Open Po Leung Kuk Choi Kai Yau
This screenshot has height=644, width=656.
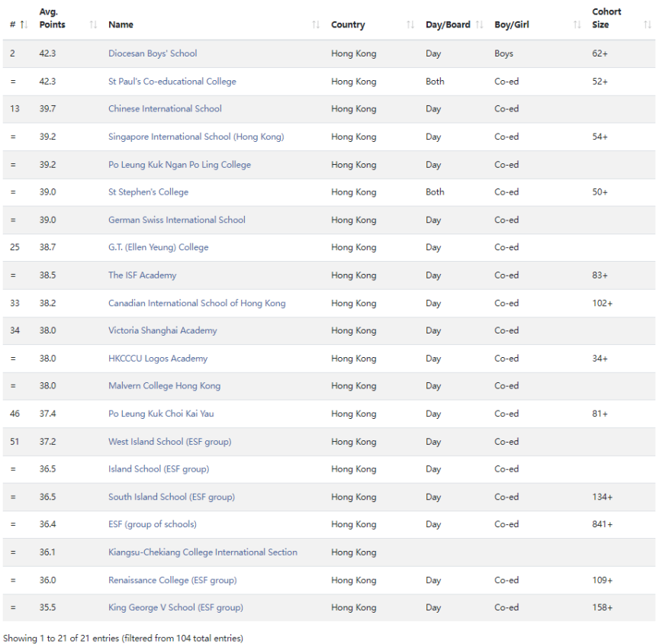161,414
